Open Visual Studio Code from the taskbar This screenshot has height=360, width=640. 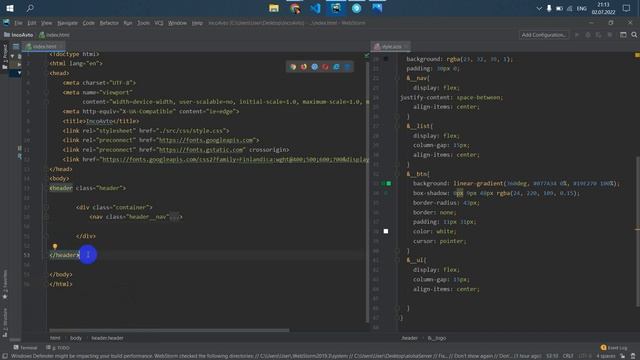pos(316,8)
